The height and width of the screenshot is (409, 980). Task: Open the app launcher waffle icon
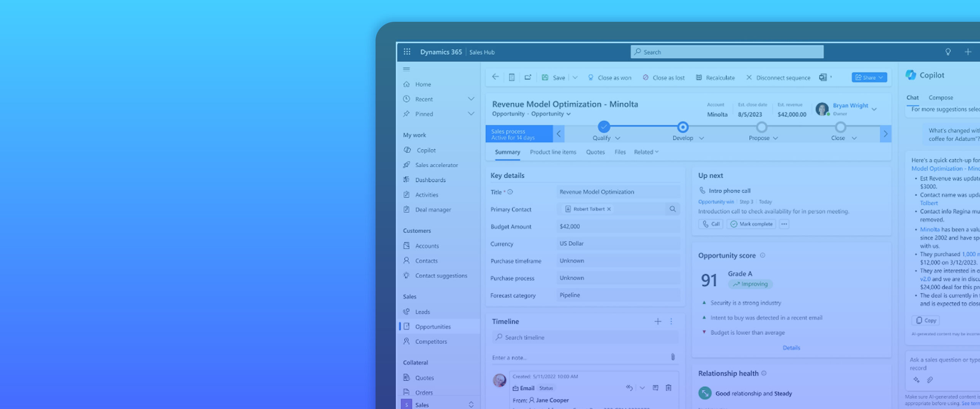point(407,52)
